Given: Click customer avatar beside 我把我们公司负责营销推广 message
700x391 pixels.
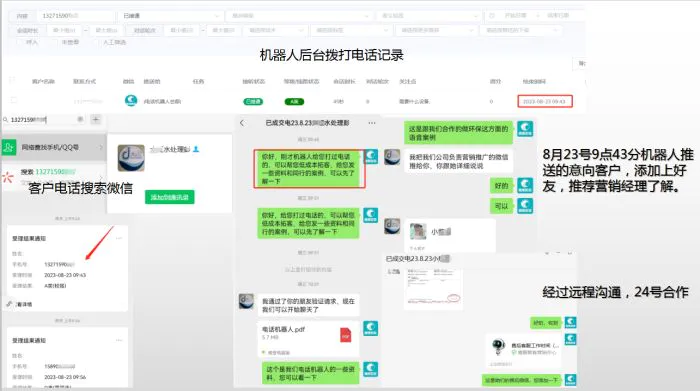Looking at the screenshot, I should point(392,157).
